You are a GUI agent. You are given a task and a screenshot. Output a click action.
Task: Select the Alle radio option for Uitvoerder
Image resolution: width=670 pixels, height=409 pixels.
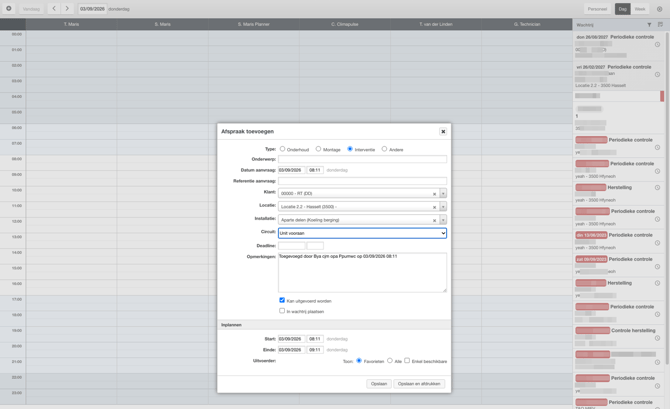point(390,361)
